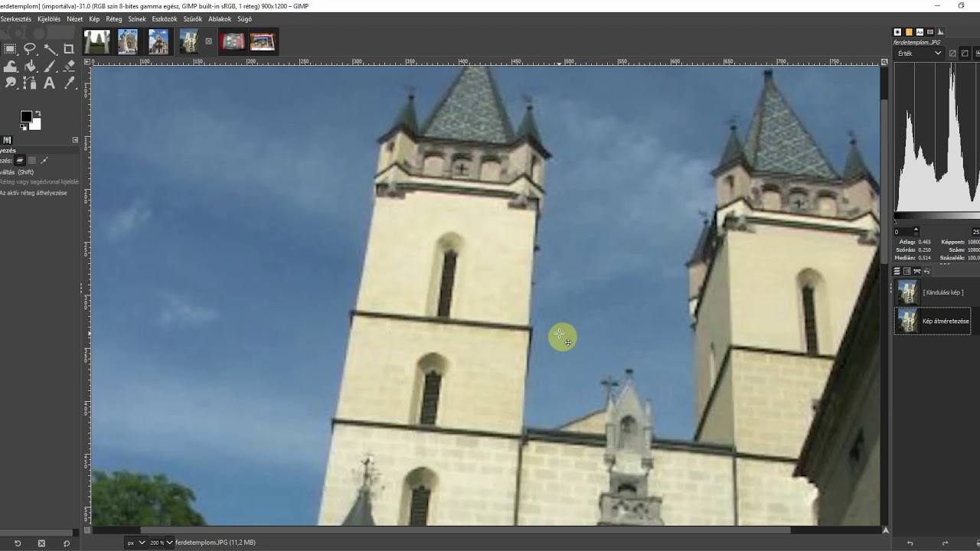Click the delete tool preset icon
Image resolution: width=980 pixels, height=551 pixels.
41,543
